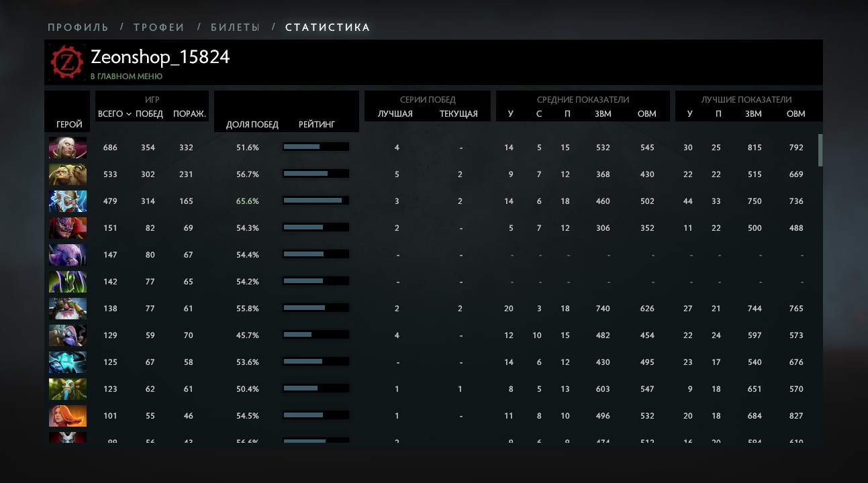Select the hero portrait with 123 games

68,389
